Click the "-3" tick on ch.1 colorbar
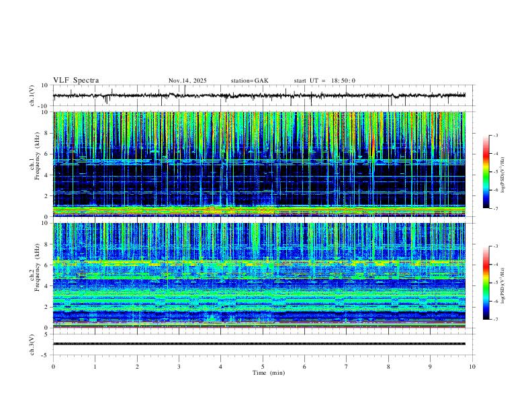The width and height of the screenshot is (532, 411). coord(495,135)
